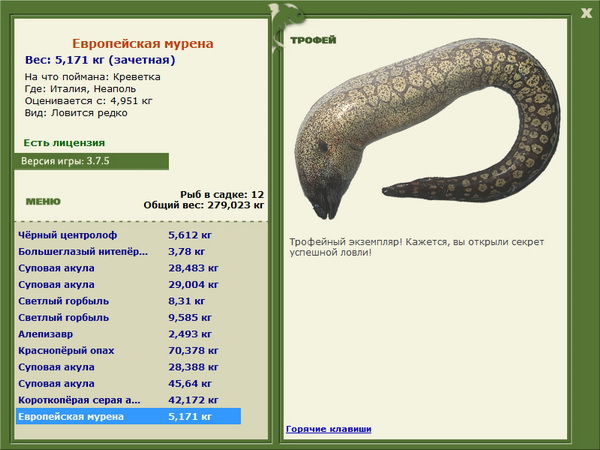Click the На что поймана: Креветка line
600x450 pixels.
point(93,77)
